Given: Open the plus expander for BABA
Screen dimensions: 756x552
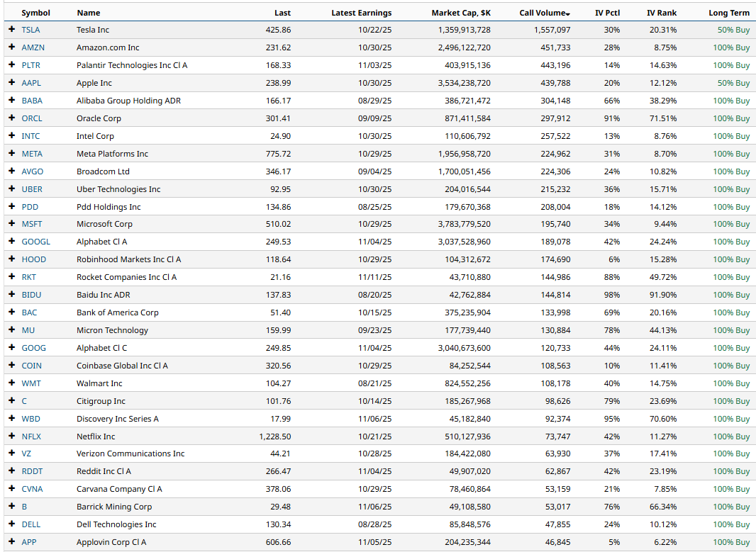Looking at the screenshot, I should click(x=12, y=100).
